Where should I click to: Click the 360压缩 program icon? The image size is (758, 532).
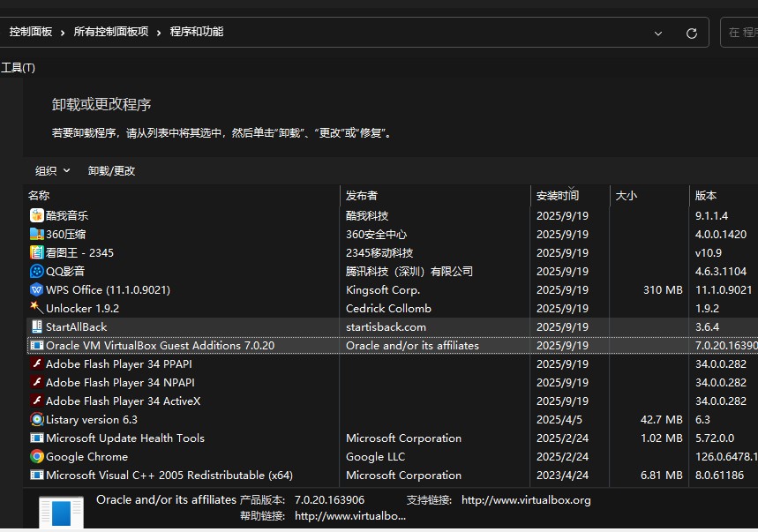pyautogui.click(x=37, y=235)
